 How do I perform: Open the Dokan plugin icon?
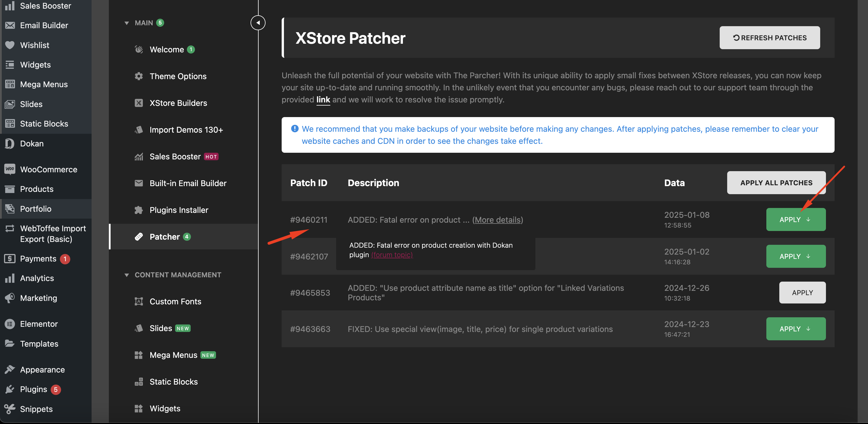tap(10, 143)
